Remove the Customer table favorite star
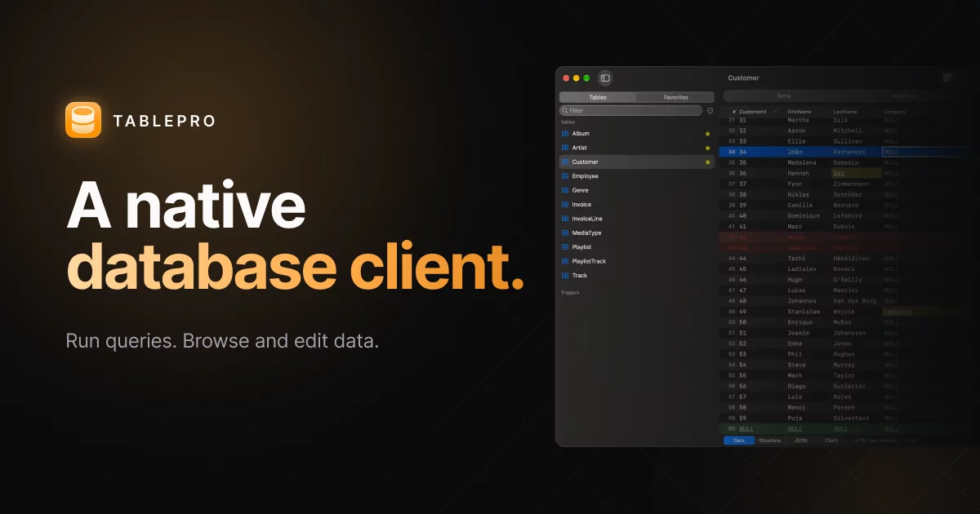 click(707, 162)
